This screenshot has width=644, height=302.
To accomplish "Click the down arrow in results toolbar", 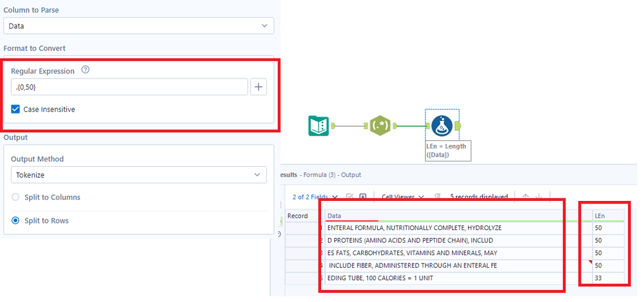I will (x=540, y=197).
